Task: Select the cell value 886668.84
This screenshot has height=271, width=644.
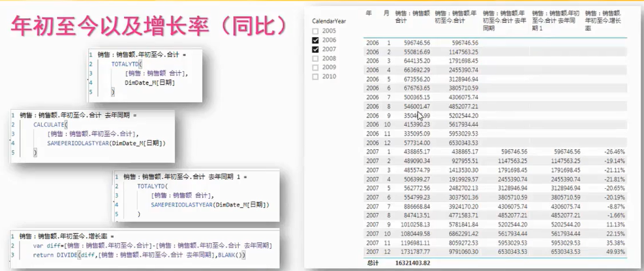Action: coord(416,207)
